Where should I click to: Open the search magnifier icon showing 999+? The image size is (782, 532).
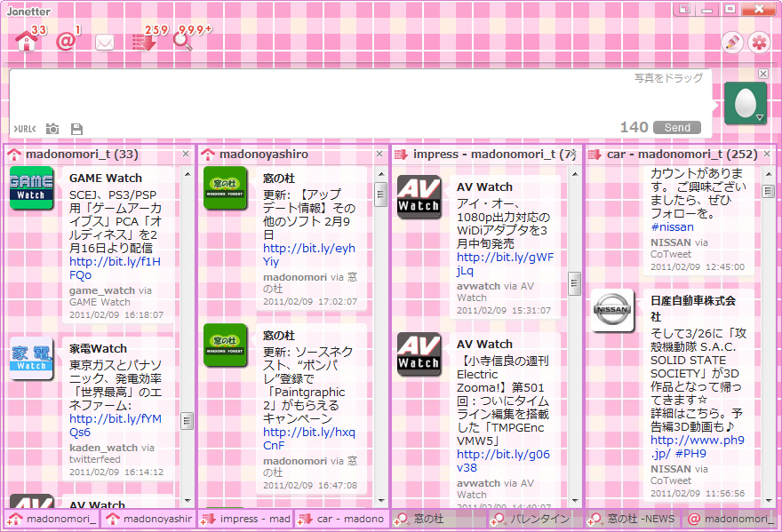[182, 42]
